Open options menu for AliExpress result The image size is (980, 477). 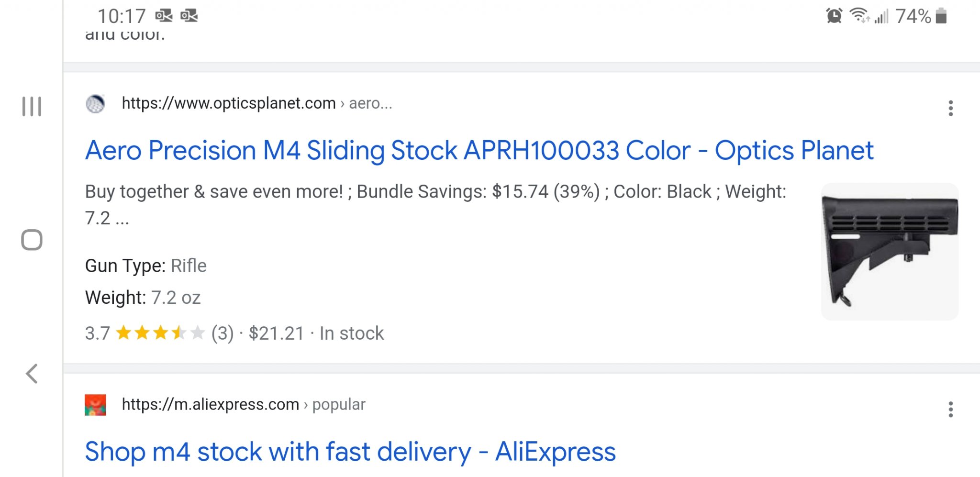(950, 410)
